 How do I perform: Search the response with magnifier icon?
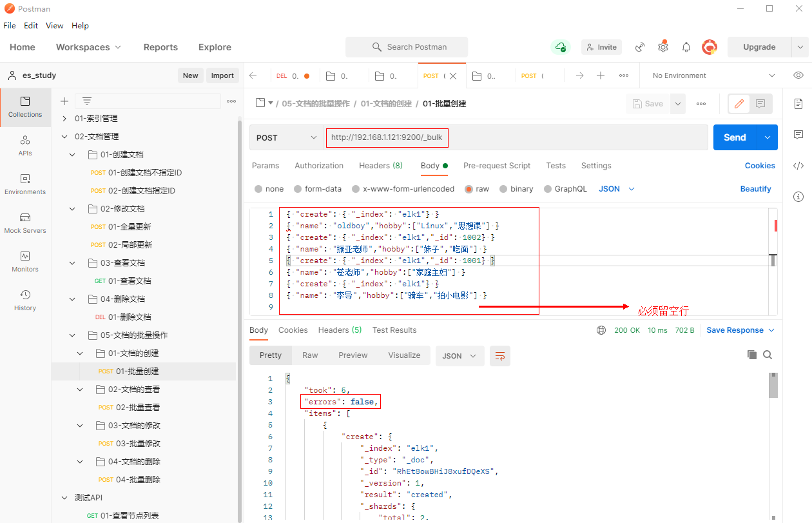click(768, 355)
